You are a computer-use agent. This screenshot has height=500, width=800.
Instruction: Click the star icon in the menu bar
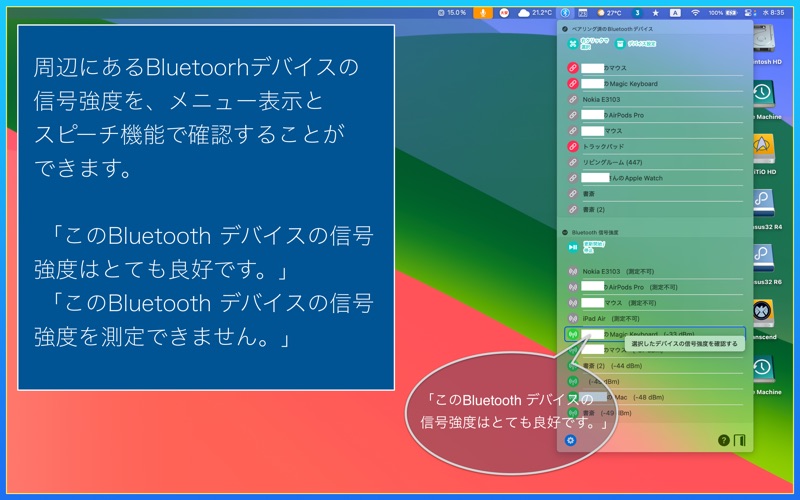pos(656,13)
